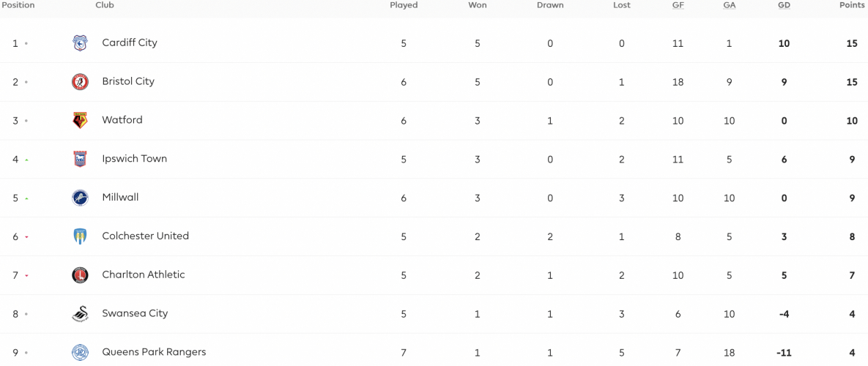Viewport: 868px width, 366px height.
Task: Click the Bristol City club badge
Action: pos(81,82)
